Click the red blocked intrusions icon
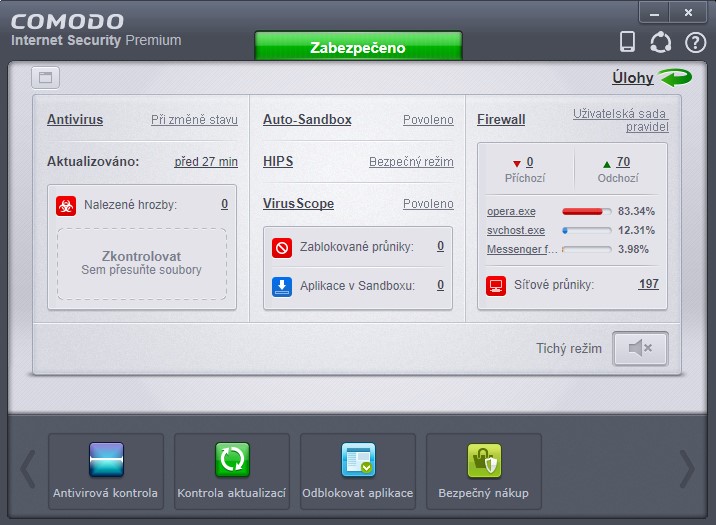The height and width of the screenshot is (525, 716). (282, 247)
